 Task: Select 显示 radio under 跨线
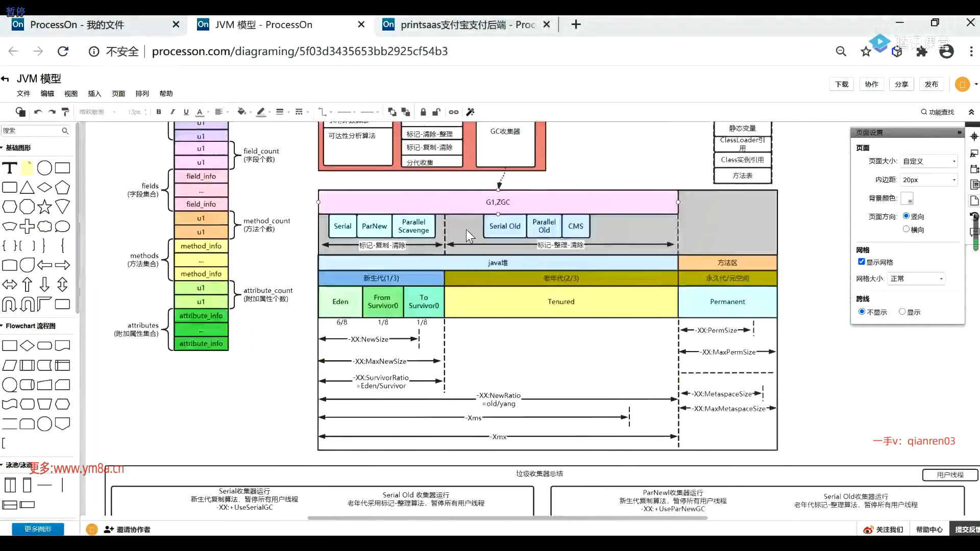(902, 312)
